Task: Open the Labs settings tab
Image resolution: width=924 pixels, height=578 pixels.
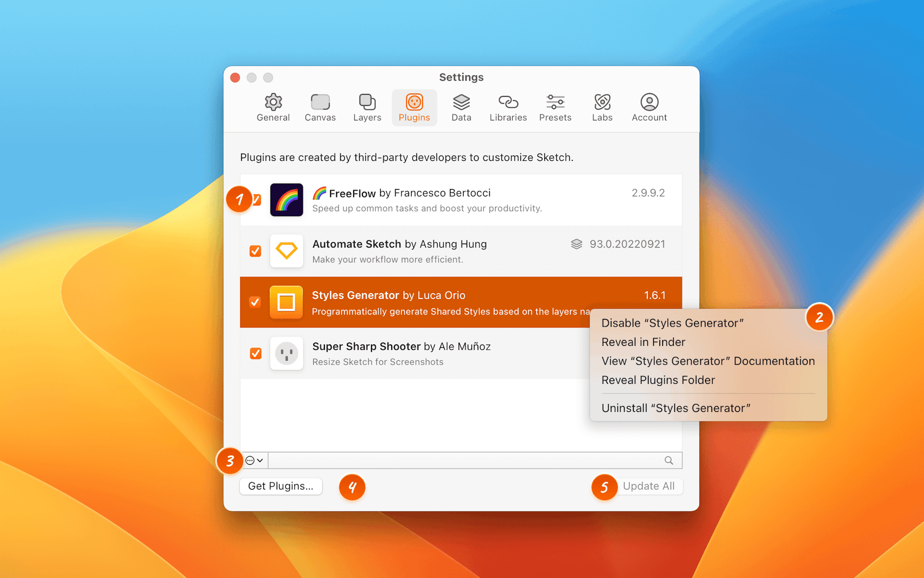Action: (602, 107)
